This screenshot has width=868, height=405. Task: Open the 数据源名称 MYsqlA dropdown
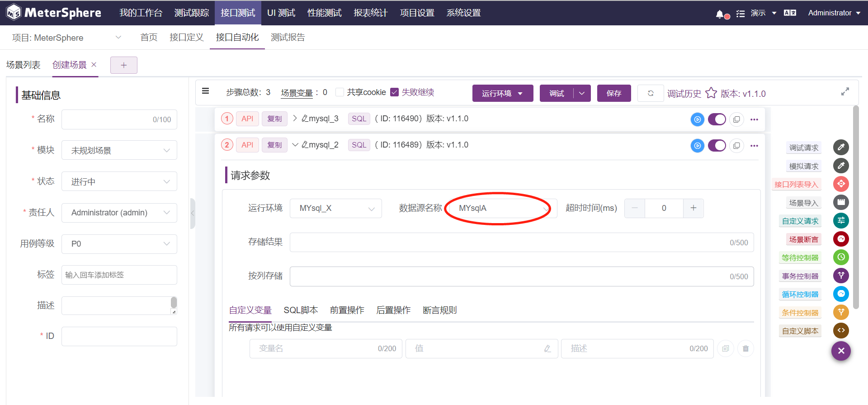click(503, 208)
